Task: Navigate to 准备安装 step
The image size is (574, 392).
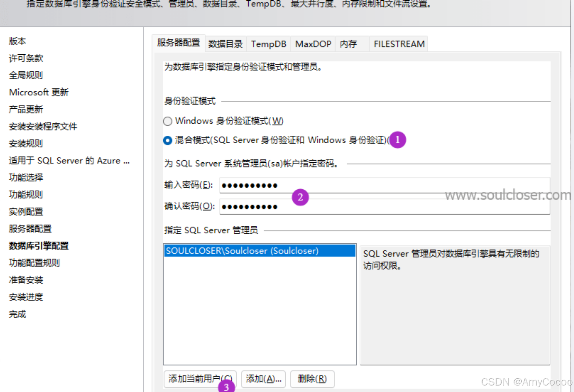Action: pos(25,280)
